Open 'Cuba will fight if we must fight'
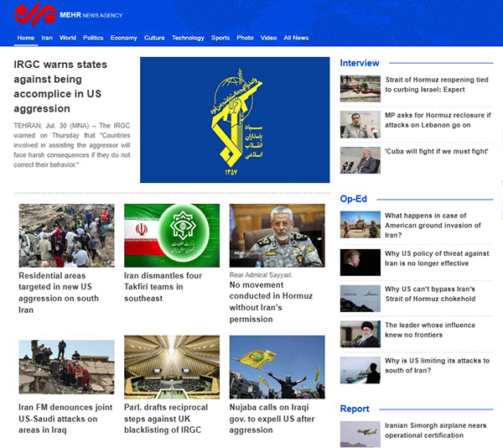The height and width of the screenshot is (448, 503). point(437,151)
